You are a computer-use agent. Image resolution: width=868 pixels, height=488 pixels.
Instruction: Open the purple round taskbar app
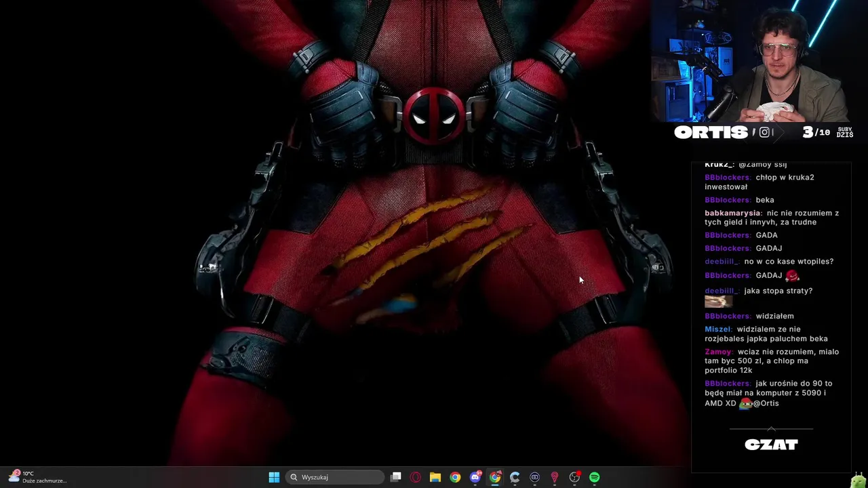(x=534, y=477)
